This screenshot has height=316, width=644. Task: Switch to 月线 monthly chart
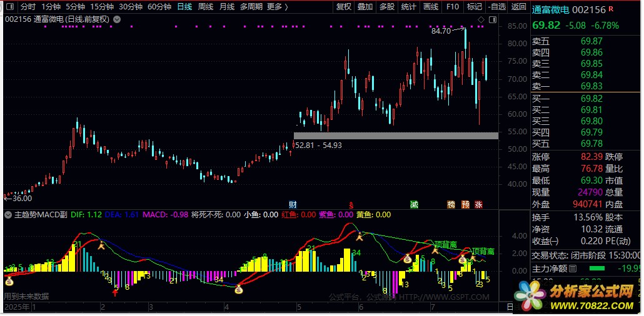coord(227,7)
